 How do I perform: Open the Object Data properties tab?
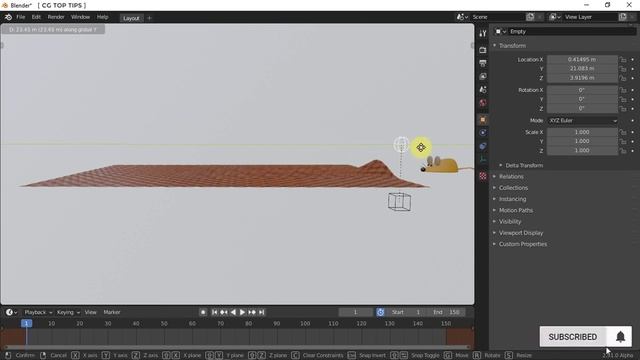483,159
